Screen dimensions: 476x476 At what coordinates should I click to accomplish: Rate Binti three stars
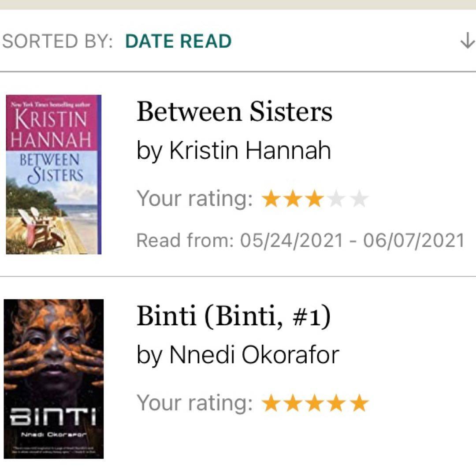pos(315,403)
